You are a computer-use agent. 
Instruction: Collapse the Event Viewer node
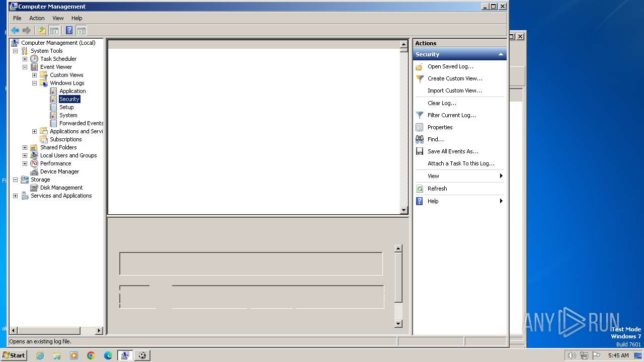point(25,67)
